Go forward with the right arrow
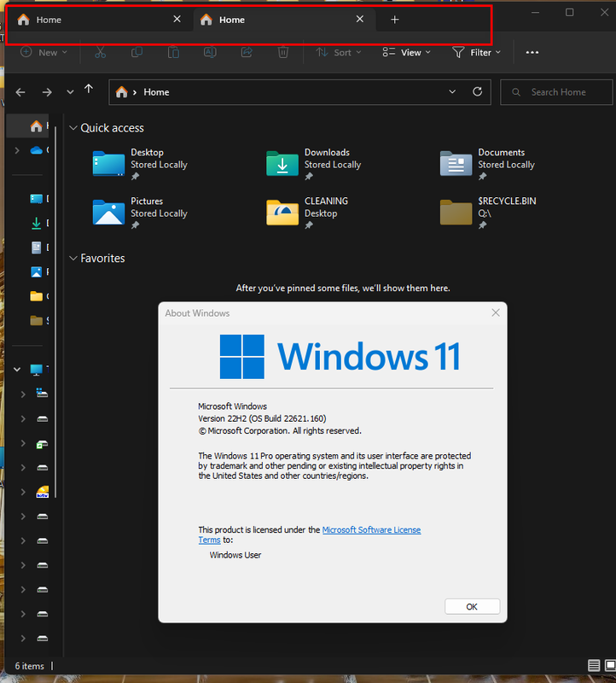616x683 pixels. (47, 92)
